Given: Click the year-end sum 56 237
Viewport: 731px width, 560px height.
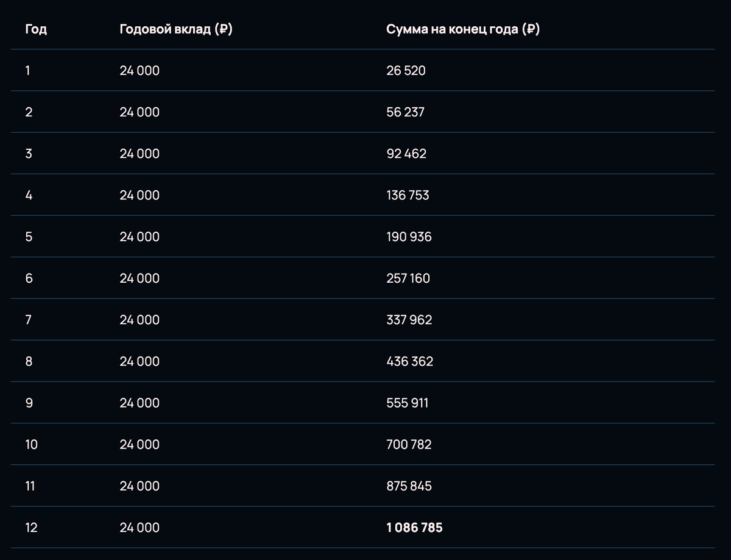Looking at the screenshot, I should pos(405,112).
